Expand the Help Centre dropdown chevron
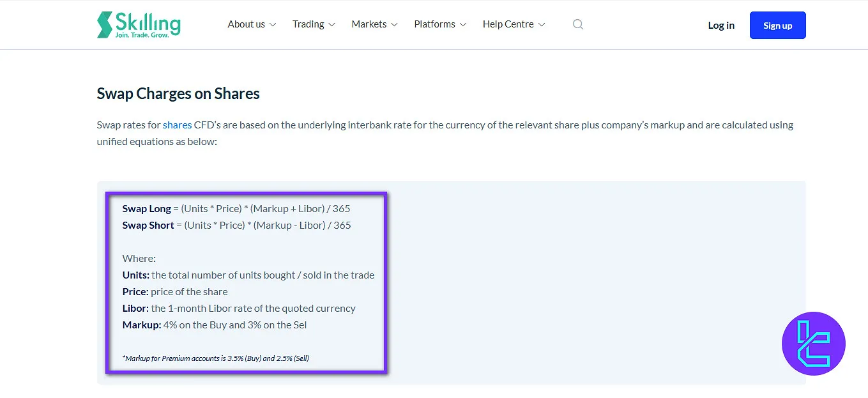The image size is (868, 398). (542, 25)
